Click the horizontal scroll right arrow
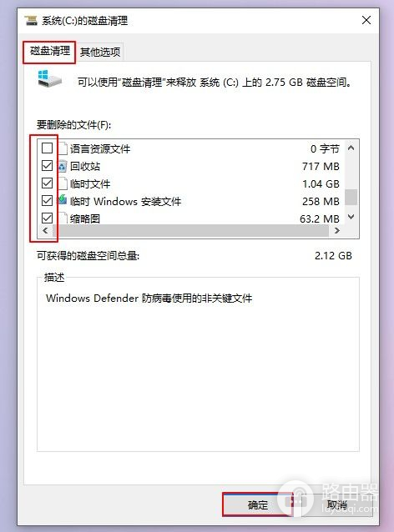This screenshot has height=532, width=394. pos(337,231)
